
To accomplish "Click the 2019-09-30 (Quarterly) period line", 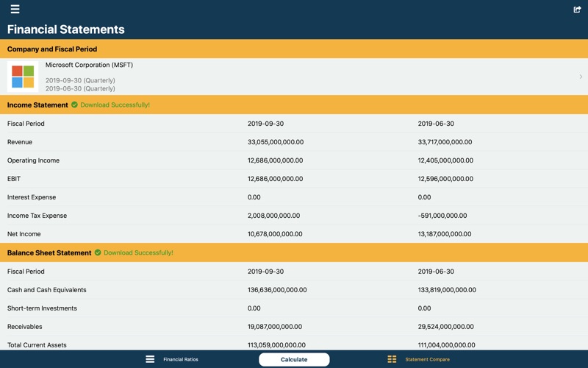I will (80, 80).
